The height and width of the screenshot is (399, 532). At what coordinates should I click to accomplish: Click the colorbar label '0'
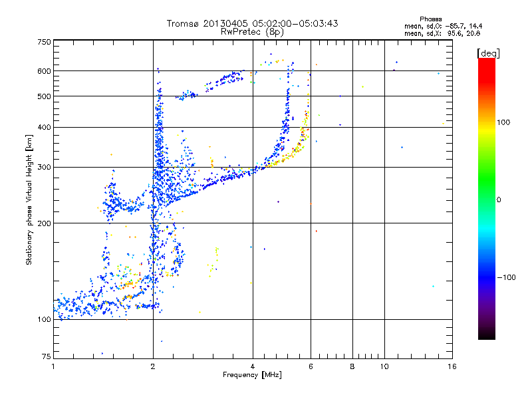499,200
